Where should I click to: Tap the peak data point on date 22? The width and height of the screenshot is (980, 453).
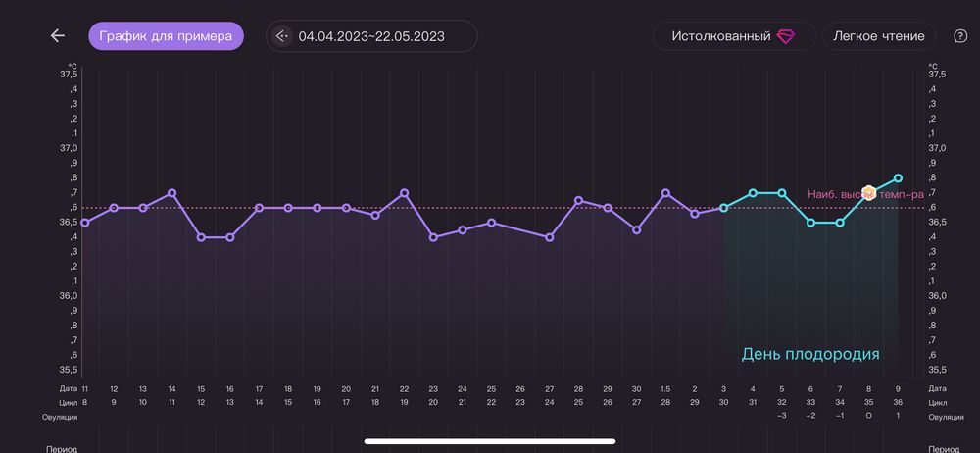point(404,193)
